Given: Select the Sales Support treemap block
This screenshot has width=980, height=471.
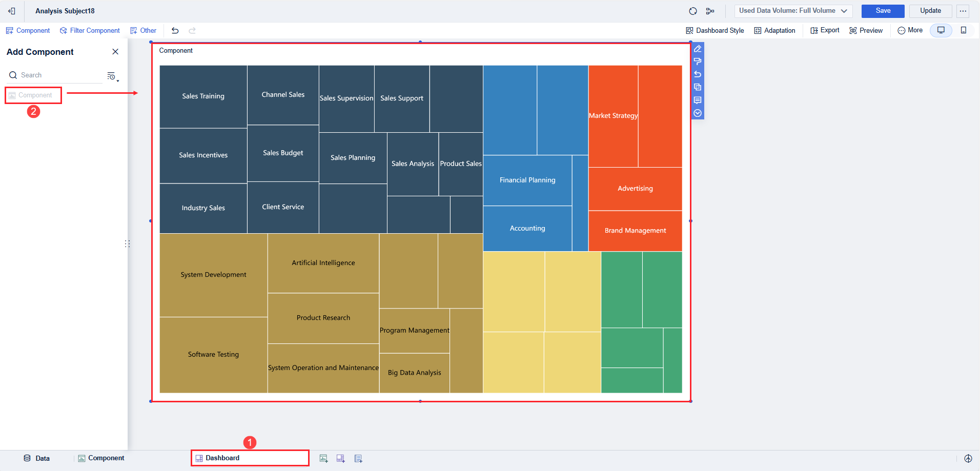Looking at the screenshot, I should pos(402,98).
